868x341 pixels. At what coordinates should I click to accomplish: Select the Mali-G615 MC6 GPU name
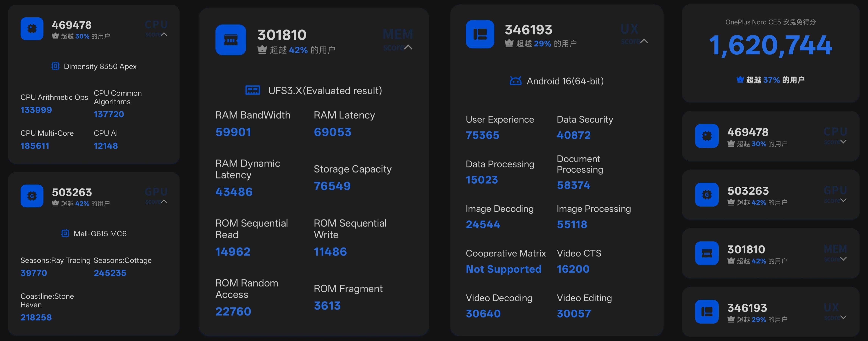100,233
